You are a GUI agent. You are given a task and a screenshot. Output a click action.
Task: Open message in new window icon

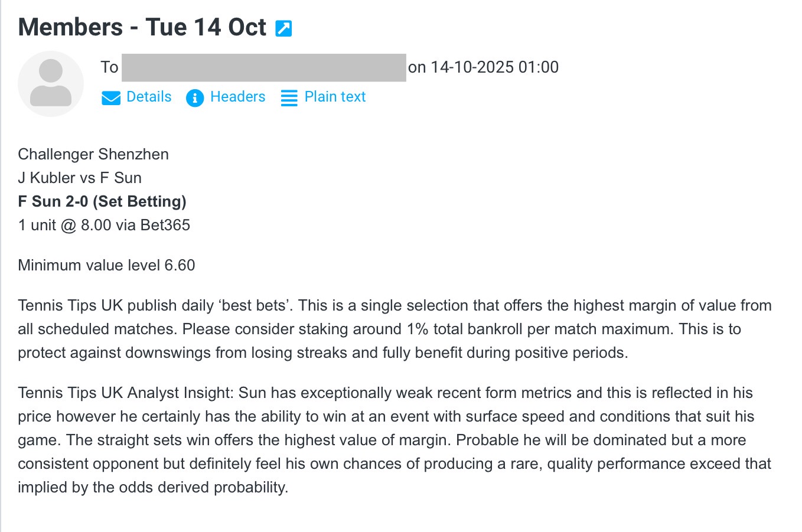click(x=283, y=28)
